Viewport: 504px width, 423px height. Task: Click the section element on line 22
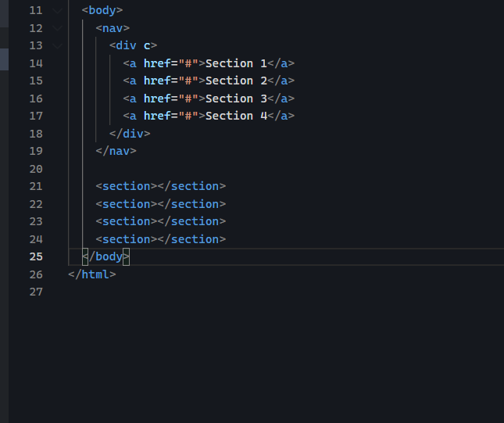[161, 204]
